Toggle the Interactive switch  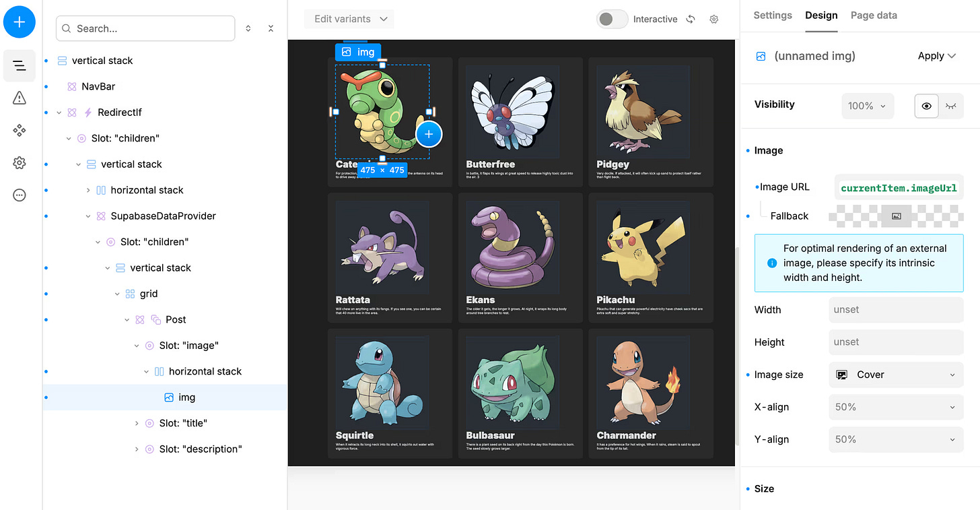(x=612, y=19)
